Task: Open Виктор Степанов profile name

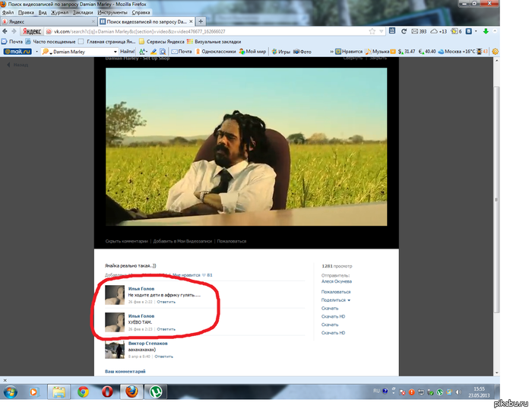Action: coord(148,343)
